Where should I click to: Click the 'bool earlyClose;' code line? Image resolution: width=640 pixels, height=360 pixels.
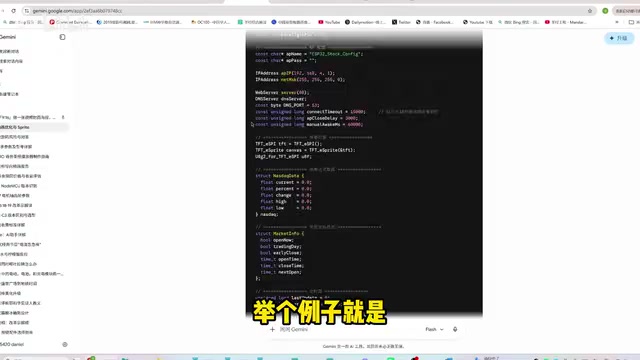coord(281,253)
